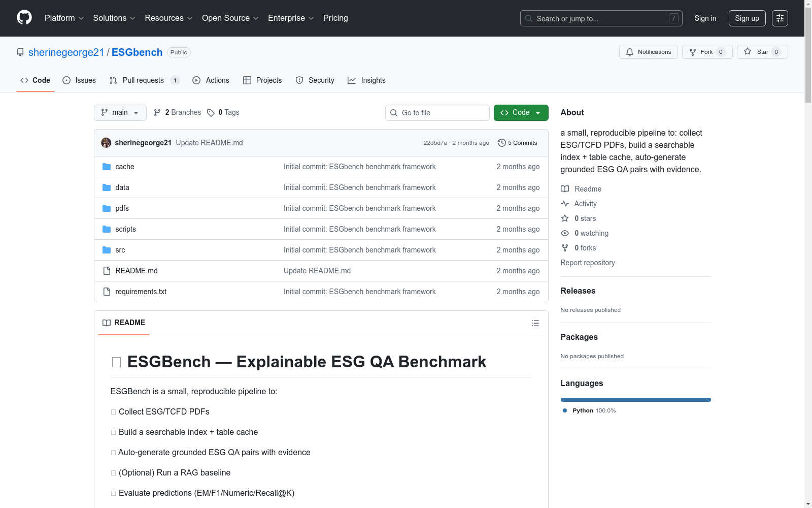Click the fork icon next to 0 forks
Viewport: 812px width, 508px height.
tap(565, 248)
